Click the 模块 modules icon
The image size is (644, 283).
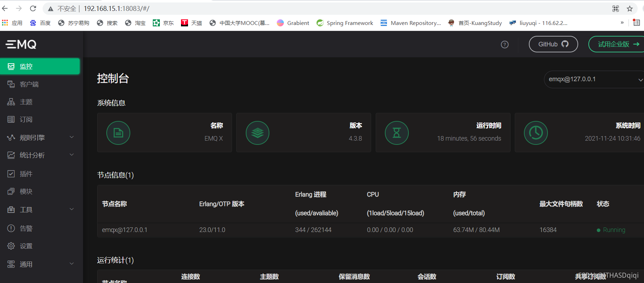pos(11,191)
